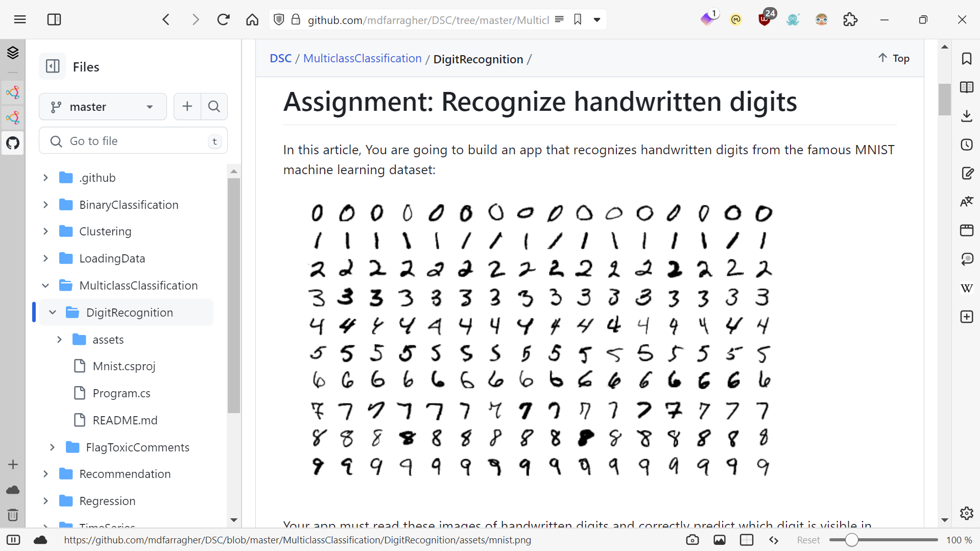Go to the DSC breadcrumb link

click(x=280, y=59)
